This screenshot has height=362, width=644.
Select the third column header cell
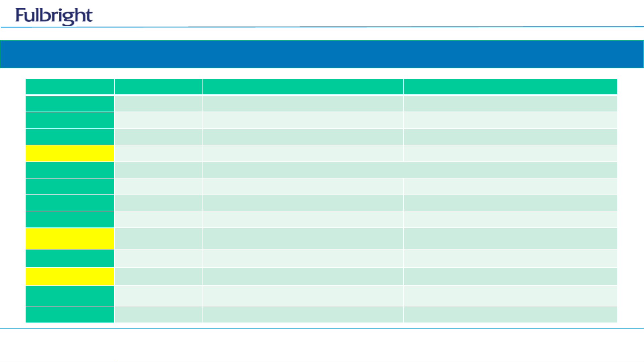coord(303,87)
